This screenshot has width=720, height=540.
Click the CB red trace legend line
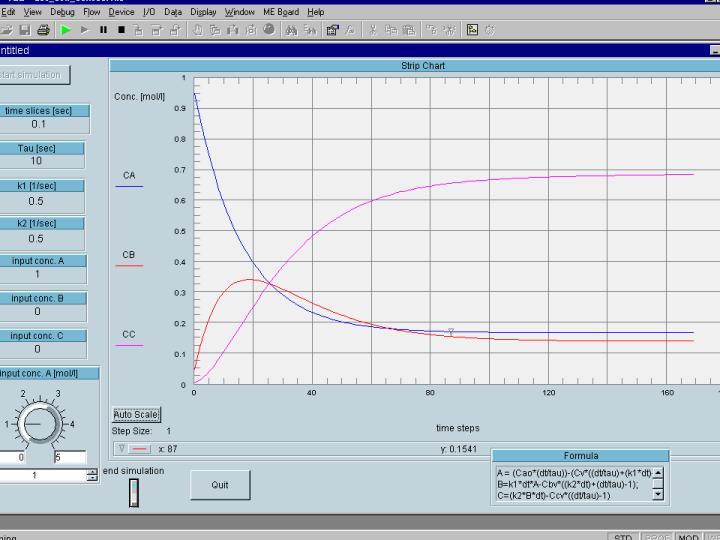(x=130, y=266)
